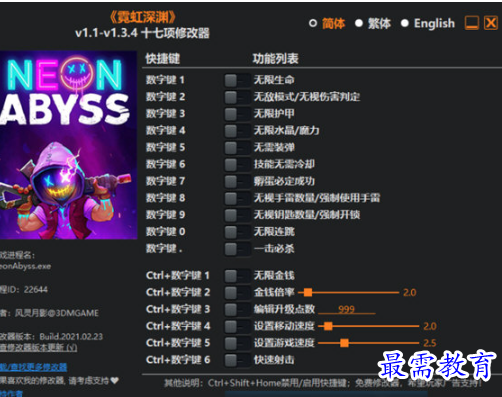Close trainer with orange X icon
502x397 pixels.
(x=491, y=23)
